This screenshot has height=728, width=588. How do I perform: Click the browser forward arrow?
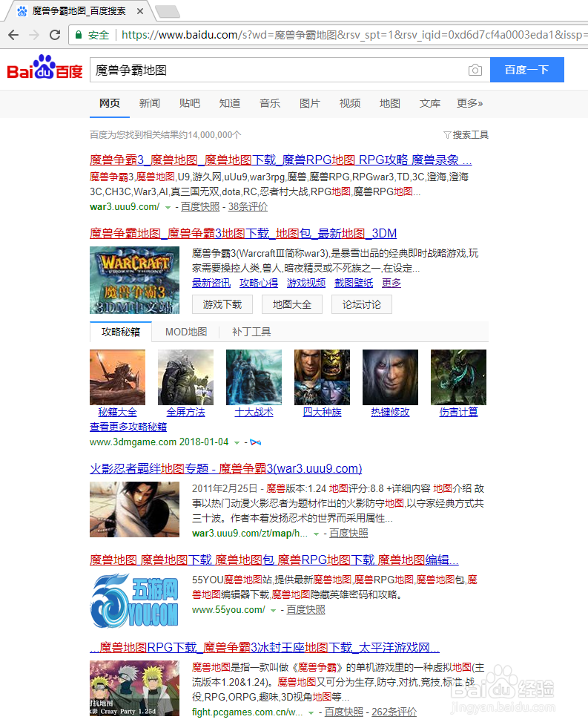pos(34,35)
